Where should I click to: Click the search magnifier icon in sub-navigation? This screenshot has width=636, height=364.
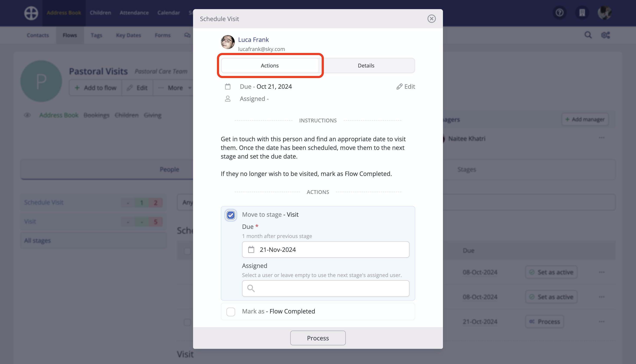[588, 35]
